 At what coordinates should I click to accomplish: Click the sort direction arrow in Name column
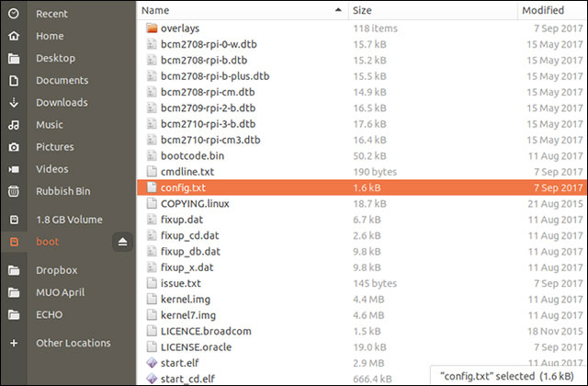pyautogui.click(x=338, y=10)
